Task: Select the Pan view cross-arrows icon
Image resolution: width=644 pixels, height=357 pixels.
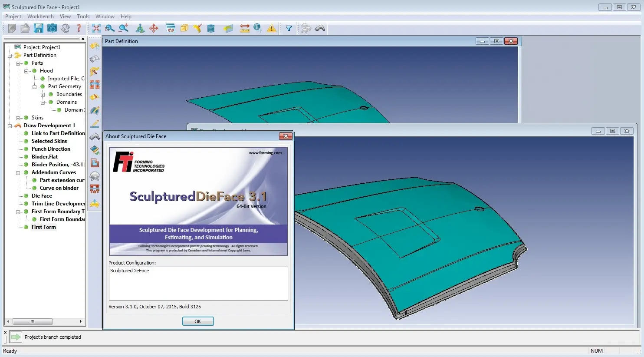Action: tap(154, 28)
